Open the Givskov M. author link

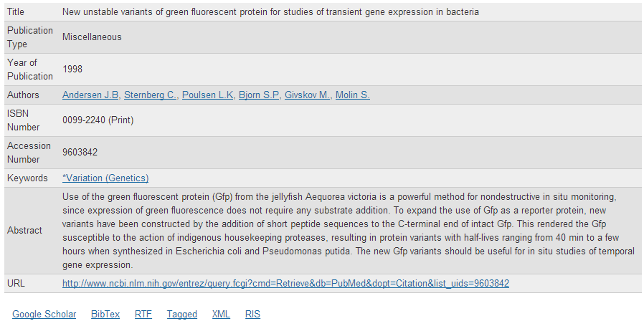[308, 95]
